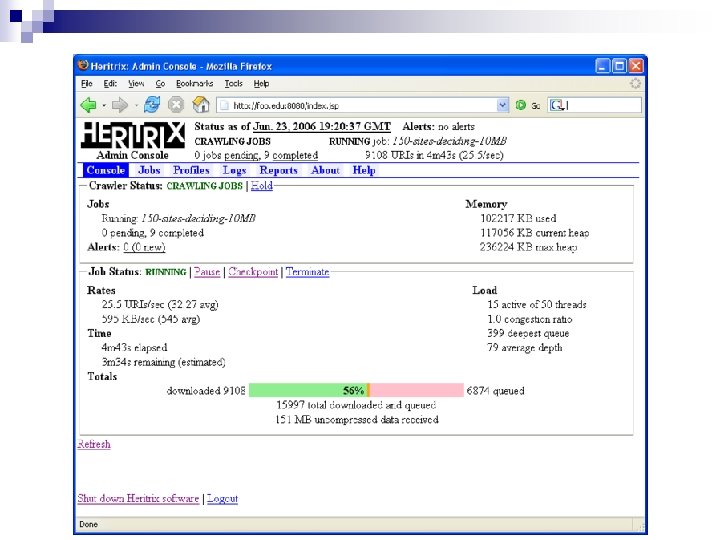Switch to the Profiles tab
This screenshot has width=720, height=540.
tap(191, 170)
